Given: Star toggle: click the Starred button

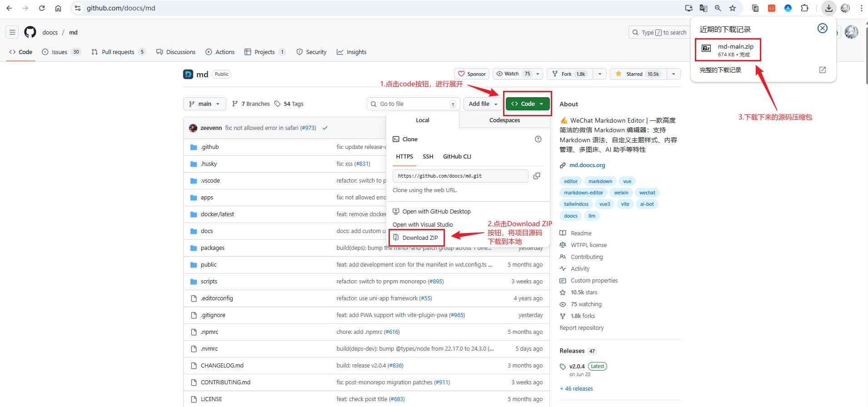Looking at the screenshot, I should (x=639, y=74).
